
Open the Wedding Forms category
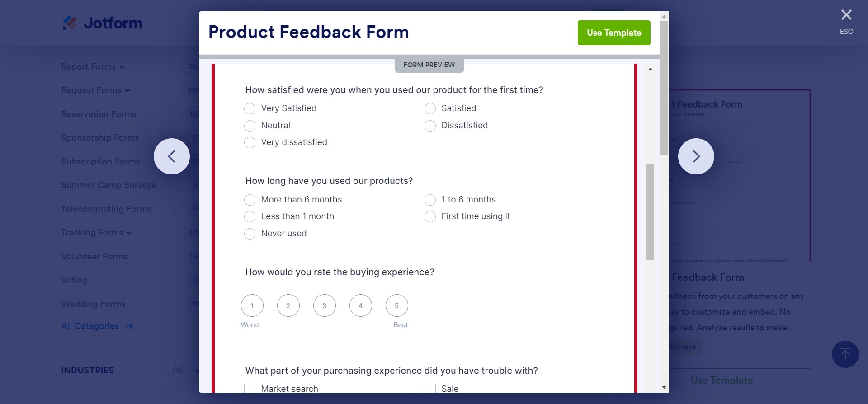coord(94,304)
